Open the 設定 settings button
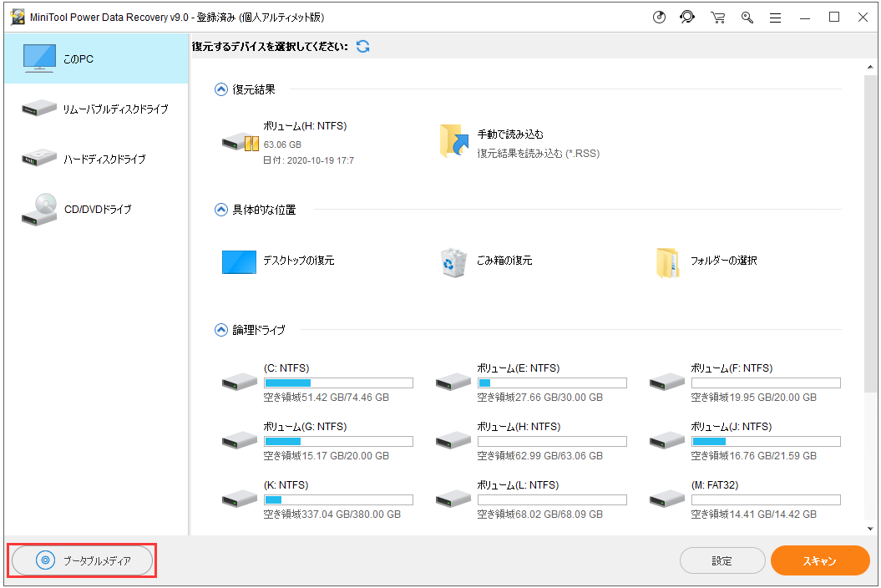 722,560
